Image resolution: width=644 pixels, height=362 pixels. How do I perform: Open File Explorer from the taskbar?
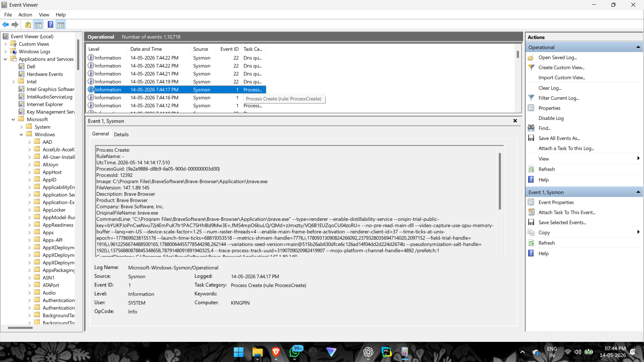pyautogui.click(x=257, y=352)
